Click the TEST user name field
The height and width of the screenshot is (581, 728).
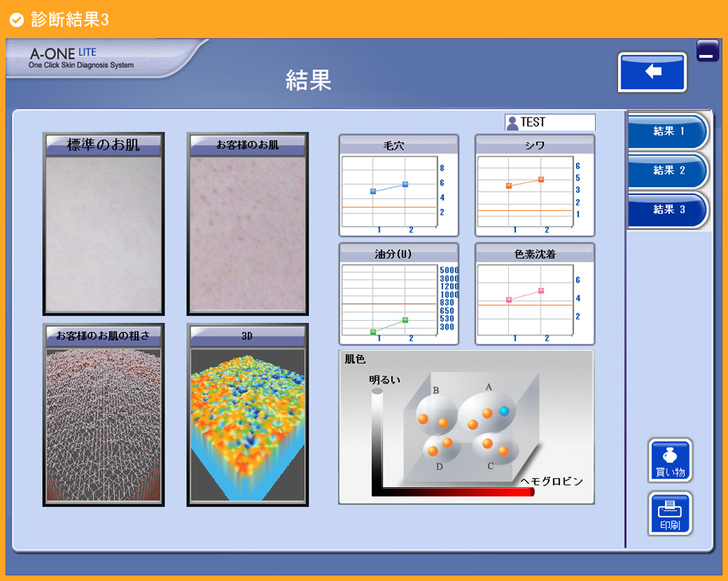(x=557, y=123)
